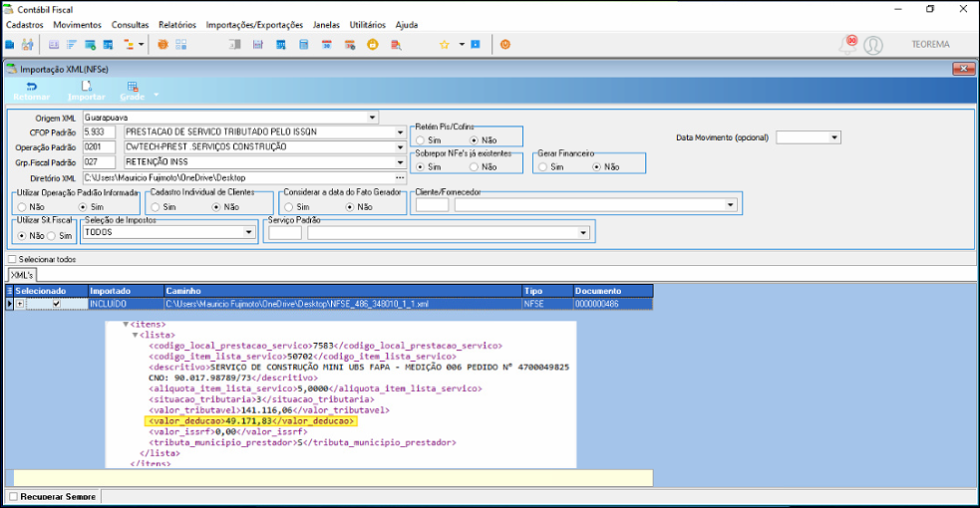Uncheck the Selecionado checkbox in NFSE row
The image size is (980, 508).
tap(56, 304)
